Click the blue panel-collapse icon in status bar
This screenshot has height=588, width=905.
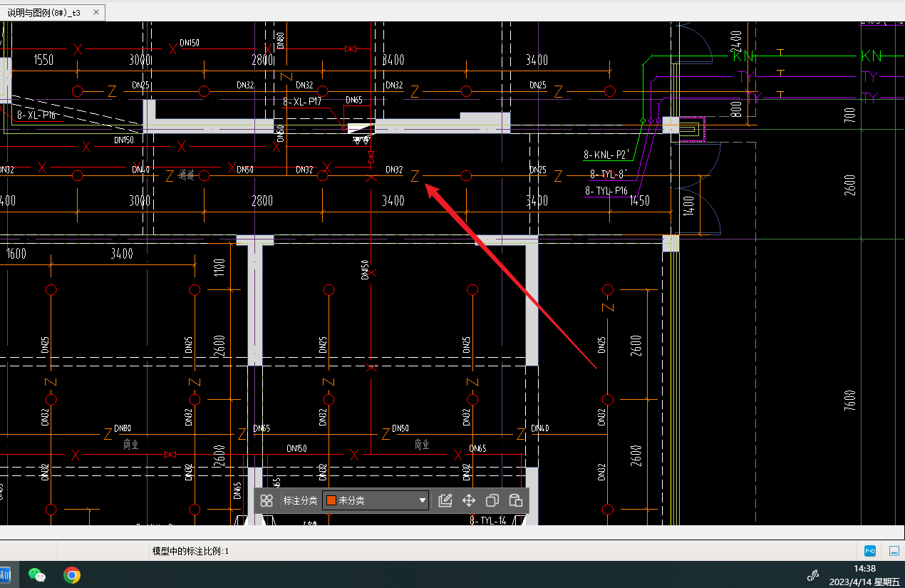click(x=894, y=550)
